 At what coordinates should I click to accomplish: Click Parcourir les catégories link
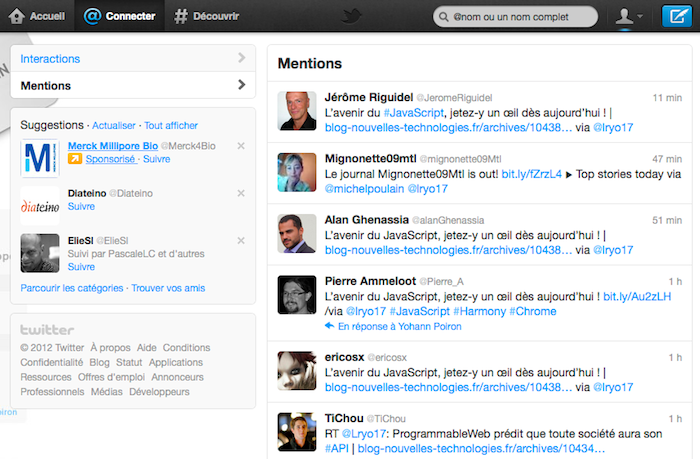coord(71,288)
